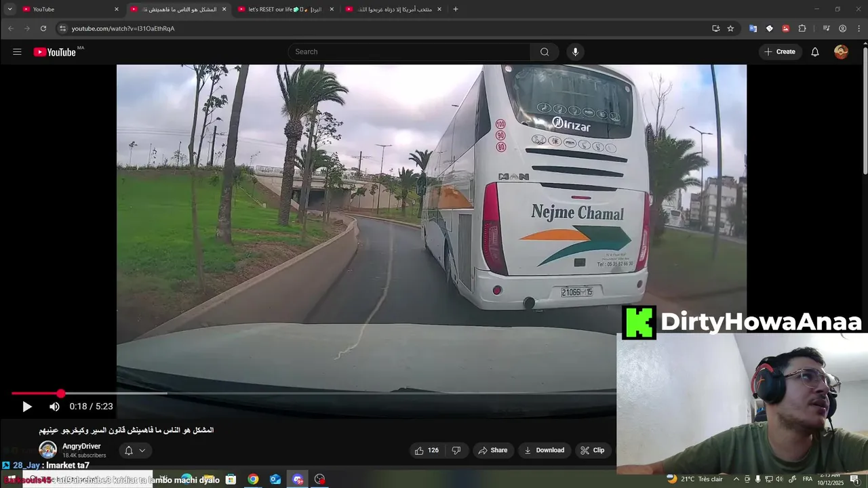This screenshot has width=868, height=488.
Task: Open the red image extension icon
Action: (x=785, y=28)
